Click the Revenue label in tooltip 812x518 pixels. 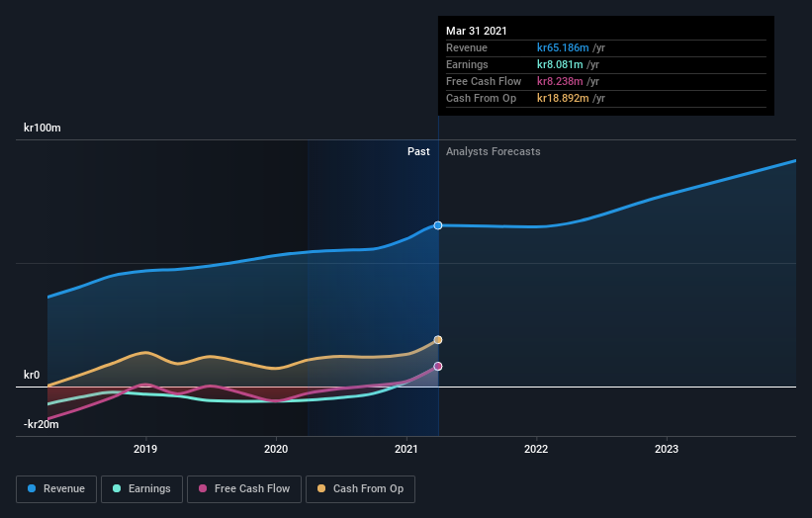[x=467, y=47]
